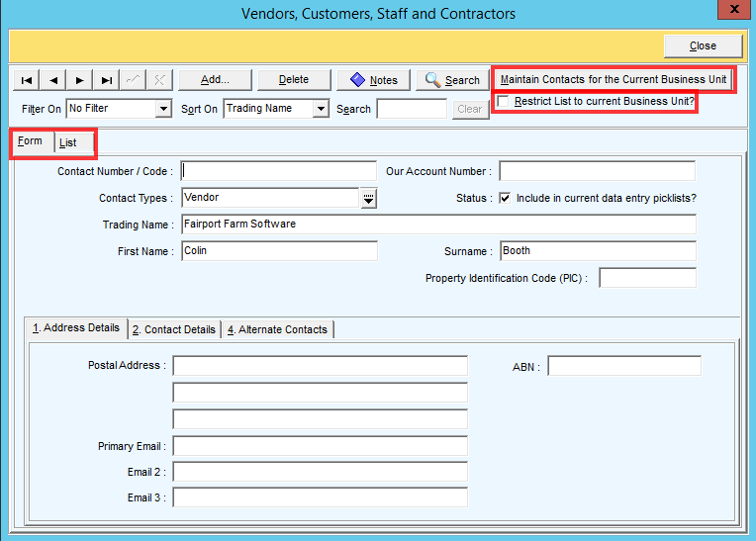Go to the next record
Viewport: 756px width, 541px height.
(80, 80)
